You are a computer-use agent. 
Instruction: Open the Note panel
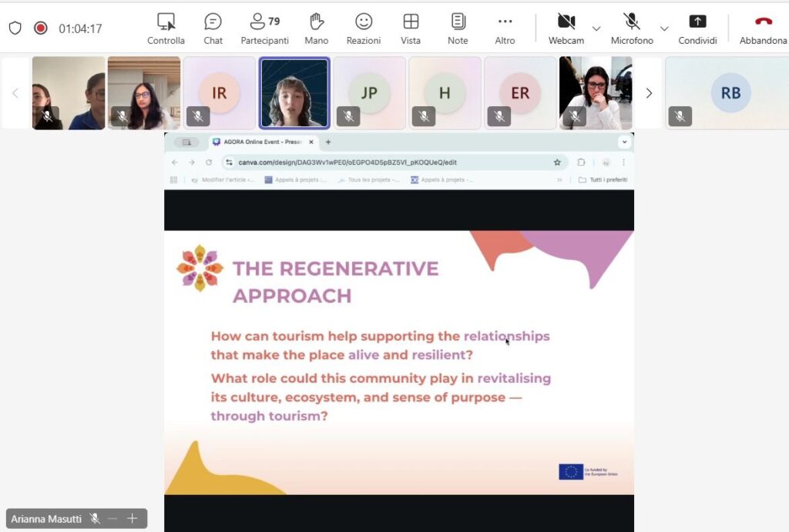(x=458, y=28)
